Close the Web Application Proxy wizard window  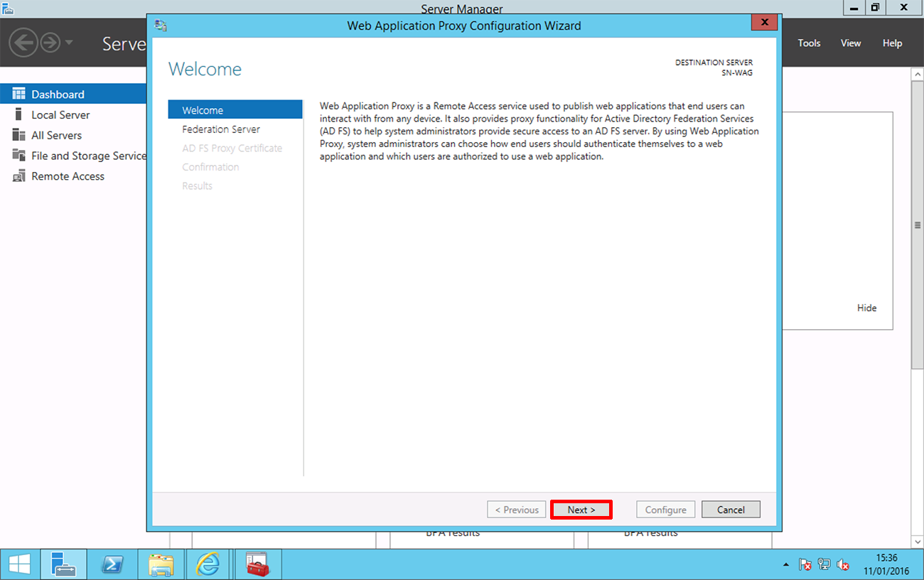pyautogui.click(x=764, y=22)
